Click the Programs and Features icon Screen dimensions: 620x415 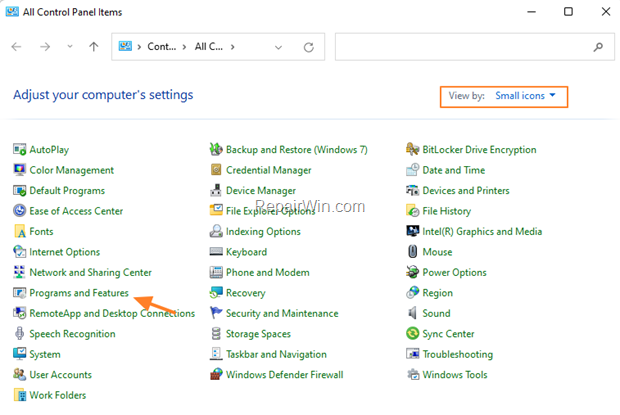tap(19, 293)
